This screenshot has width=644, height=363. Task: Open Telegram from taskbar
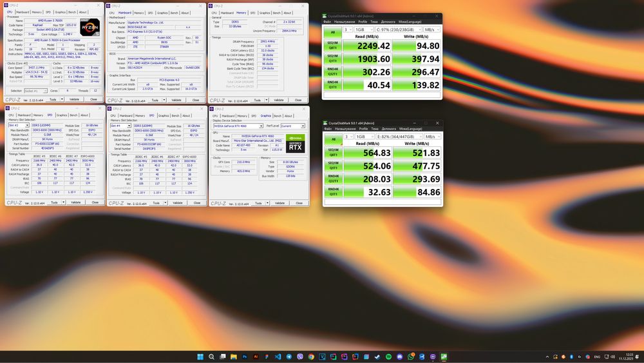[x=289, y=357]
